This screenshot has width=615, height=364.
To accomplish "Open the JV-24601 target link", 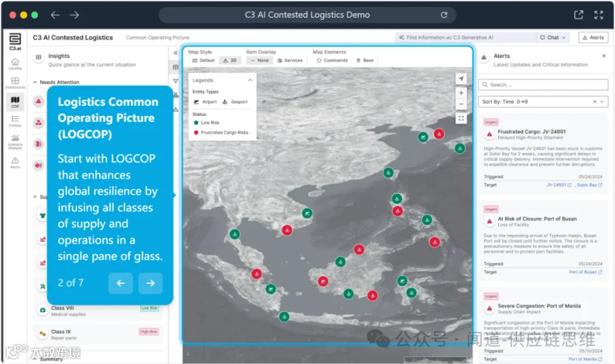I will tap(559, 185).
